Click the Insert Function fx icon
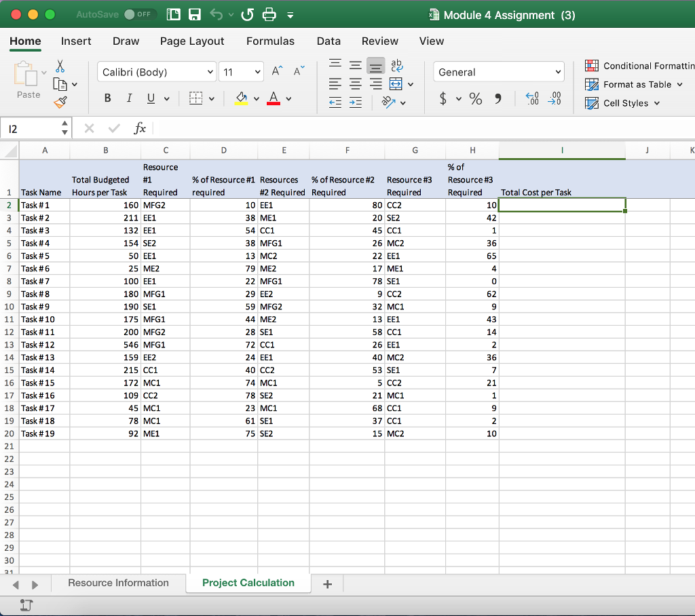This screenshot has width=695, height=616. pyautogui.click(x=140, y=128)
